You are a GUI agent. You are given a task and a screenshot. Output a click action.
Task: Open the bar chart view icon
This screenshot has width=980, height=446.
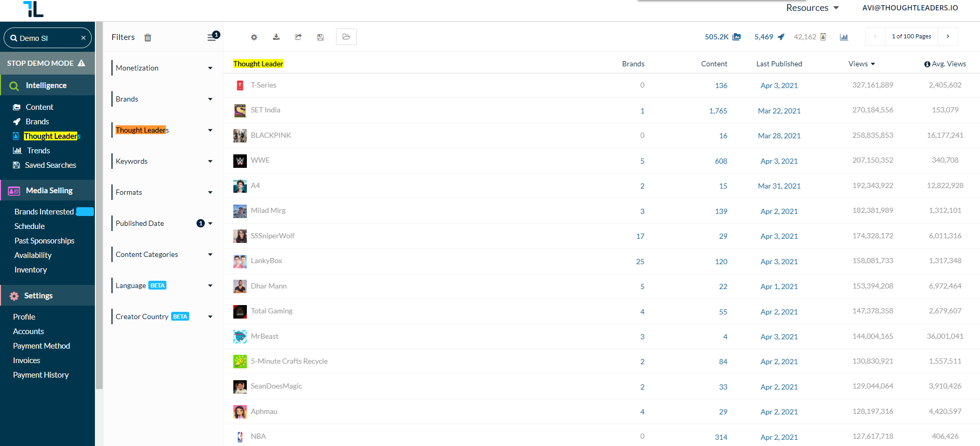coord(844,37)
